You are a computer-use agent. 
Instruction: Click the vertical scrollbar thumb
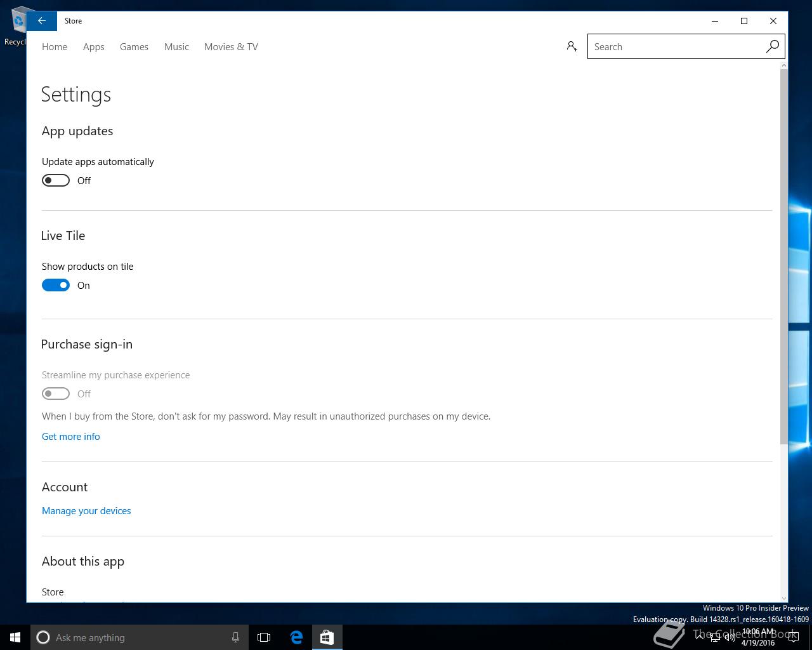pyautogui.click(x=783, y=257)
